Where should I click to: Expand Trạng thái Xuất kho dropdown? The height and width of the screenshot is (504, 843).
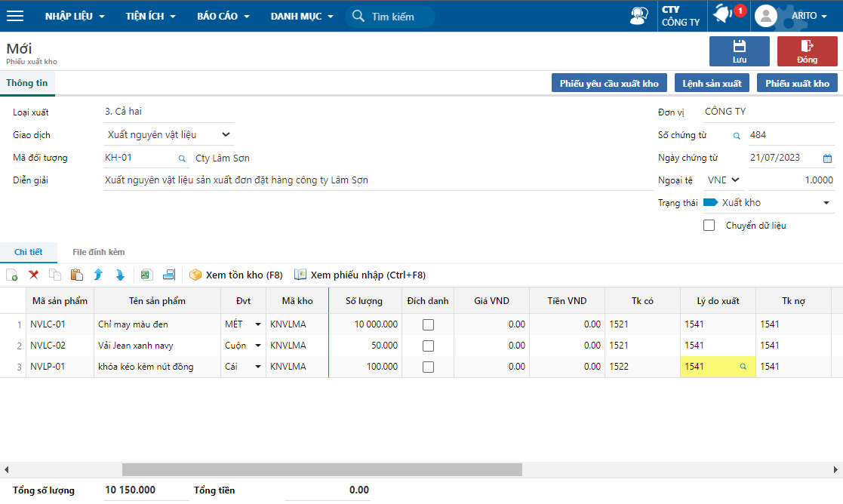(826, 203)
